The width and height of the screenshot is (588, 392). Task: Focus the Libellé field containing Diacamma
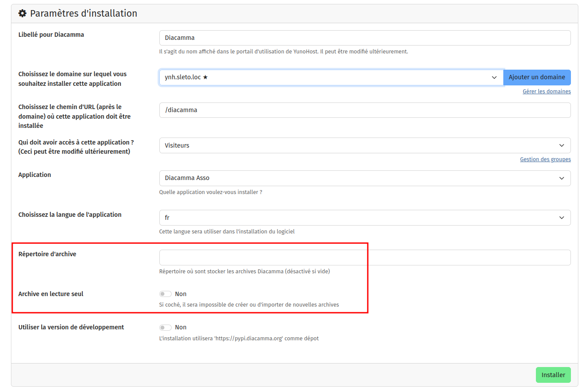[x=364, y=38]
